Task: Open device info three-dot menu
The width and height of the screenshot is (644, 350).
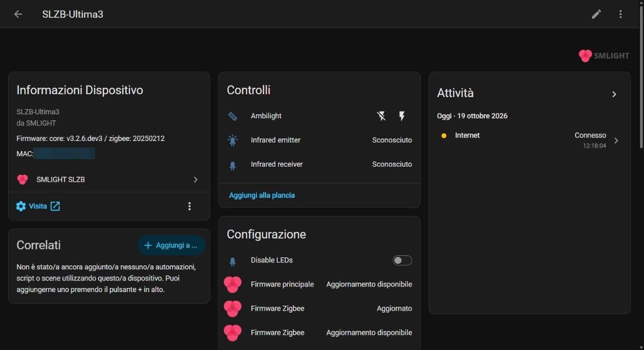Action: click(x=190, y=206)
